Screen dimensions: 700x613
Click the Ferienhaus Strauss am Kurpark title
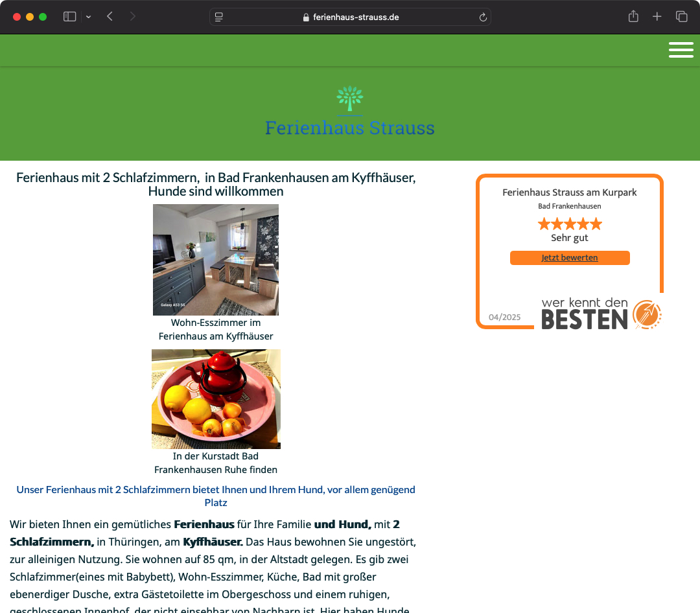570,192
